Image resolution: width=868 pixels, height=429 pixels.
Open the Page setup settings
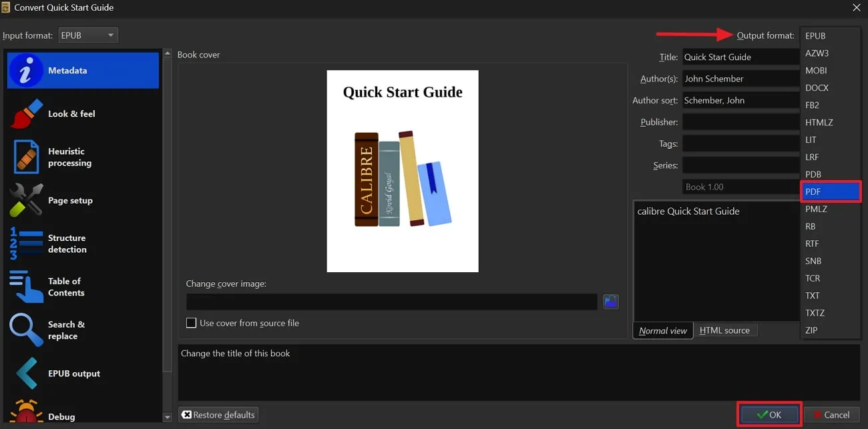tap(82, 200)
